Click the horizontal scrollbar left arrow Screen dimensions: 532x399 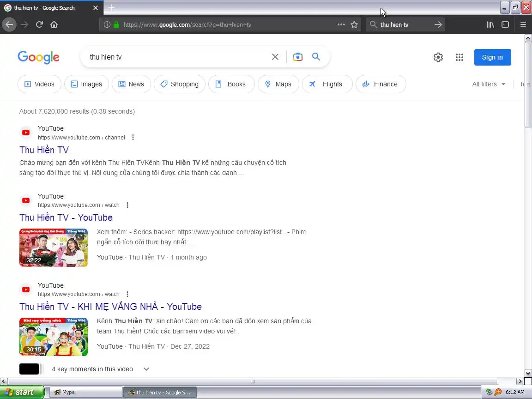(4, 381)
